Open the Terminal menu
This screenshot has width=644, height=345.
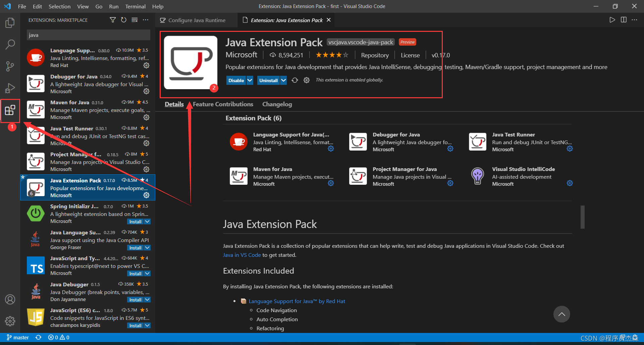tap(135, 6)
